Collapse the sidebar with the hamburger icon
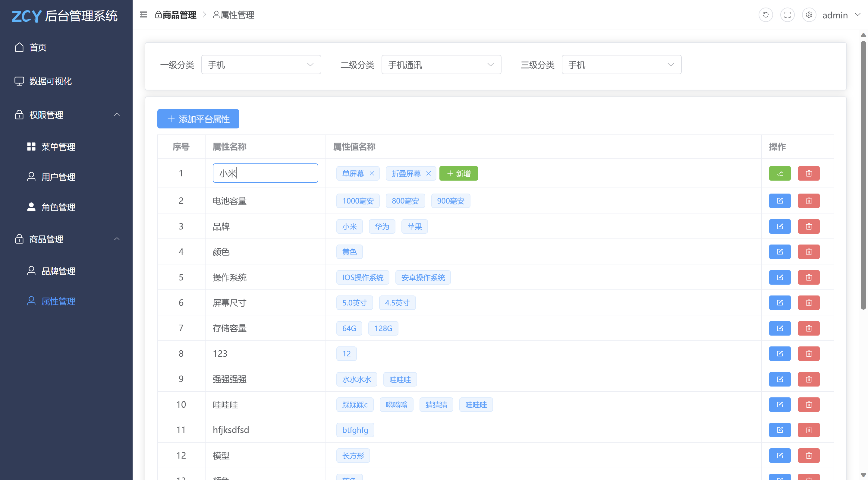868x480 pixels. 143,14
